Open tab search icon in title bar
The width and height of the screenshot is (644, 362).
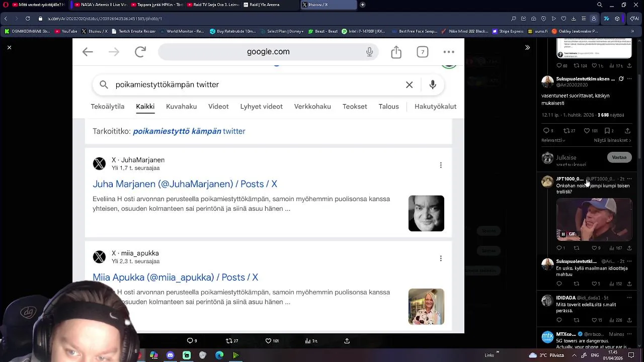(x=600, y=5)
